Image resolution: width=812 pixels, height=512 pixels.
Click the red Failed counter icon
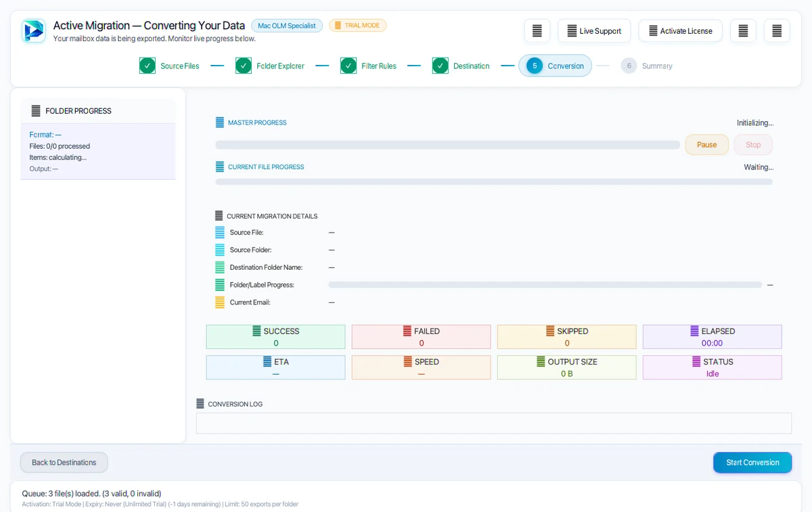(x=407, y=331)
